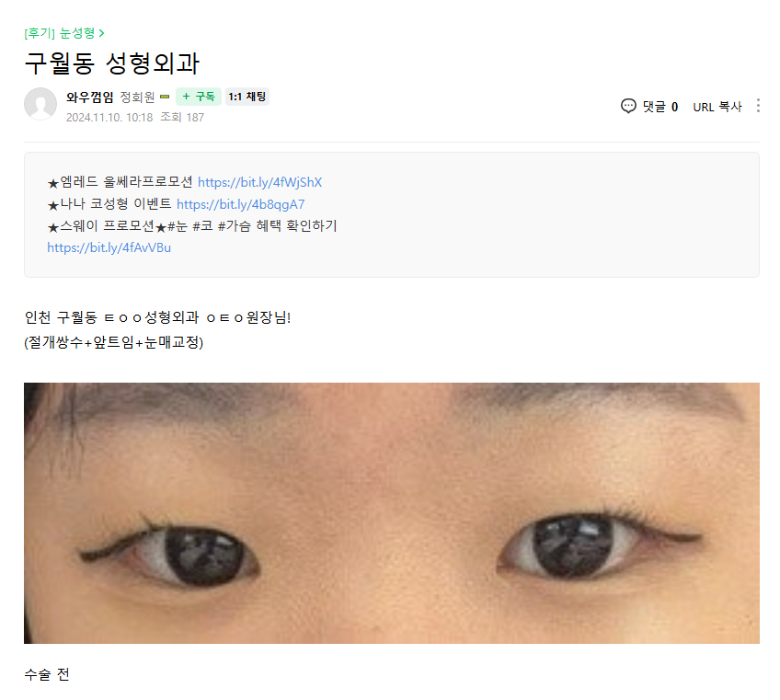Open the https://bit.ly/4fAvVBu link
Image resolution: width=780 pixels, height=700 pixels.
click(109, 247)
